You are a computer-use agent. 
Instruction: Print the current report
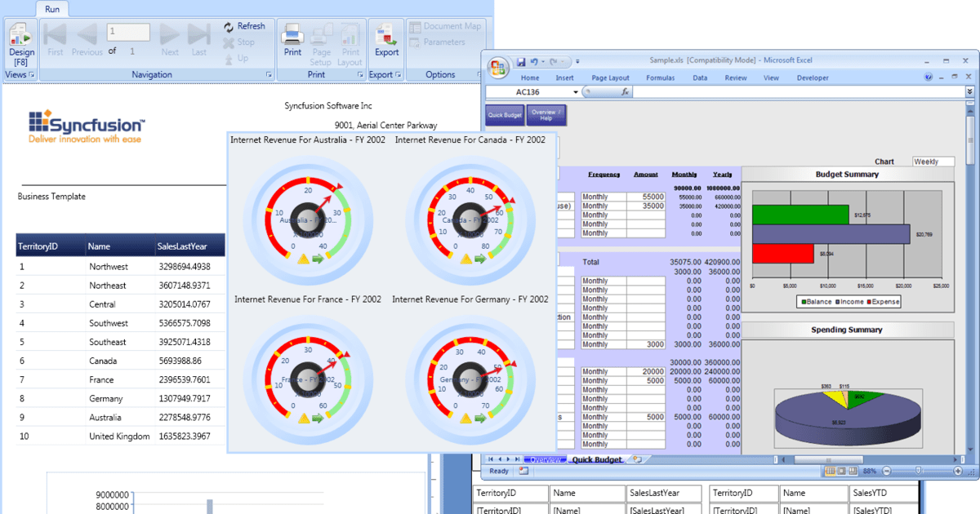point(292,39)
